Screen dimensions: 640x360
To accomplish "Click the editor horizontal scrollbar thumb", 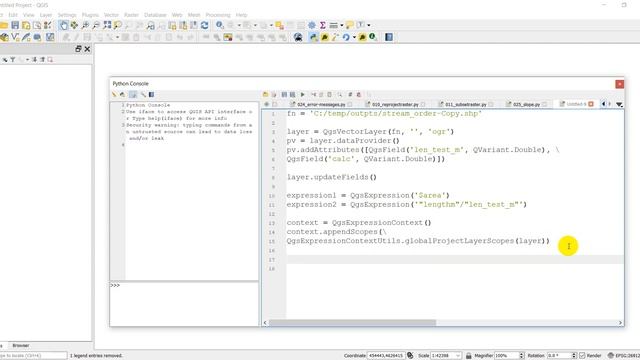I will [352, 323].
